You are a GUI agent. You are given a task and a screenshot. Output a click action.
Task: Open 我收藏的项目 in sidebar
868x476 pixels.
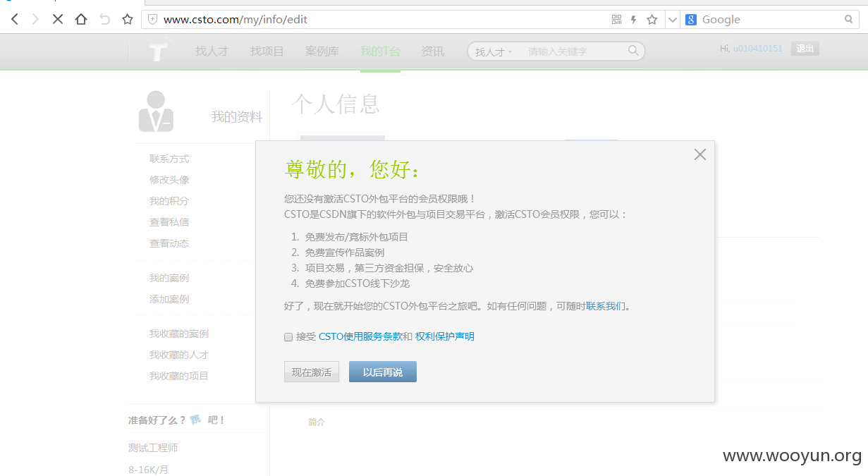pyautogui.click(x=179, y=376)
